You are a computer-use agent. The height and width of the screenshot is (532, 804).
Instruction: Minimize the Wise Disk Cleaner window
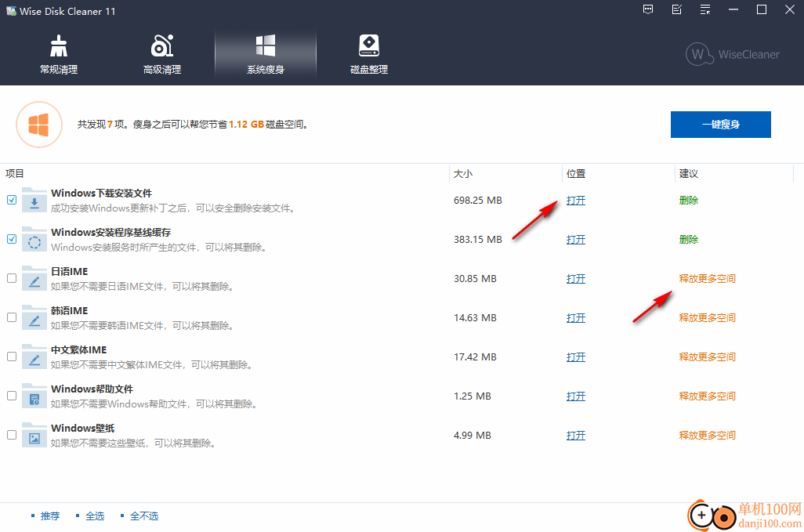733,9
